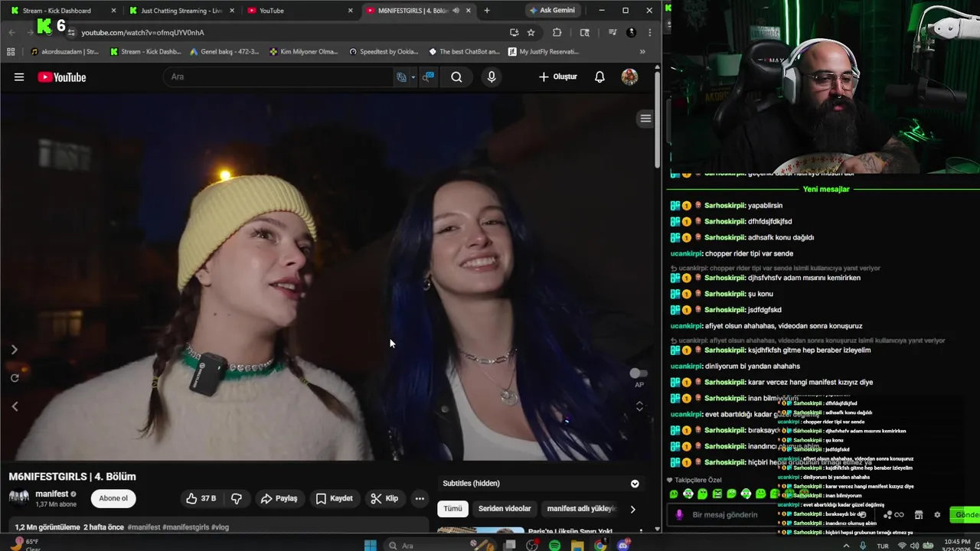Open the Windows Start button
This screenshot has height=551, width=980.
pyautogui.click(x=371, y=546)
